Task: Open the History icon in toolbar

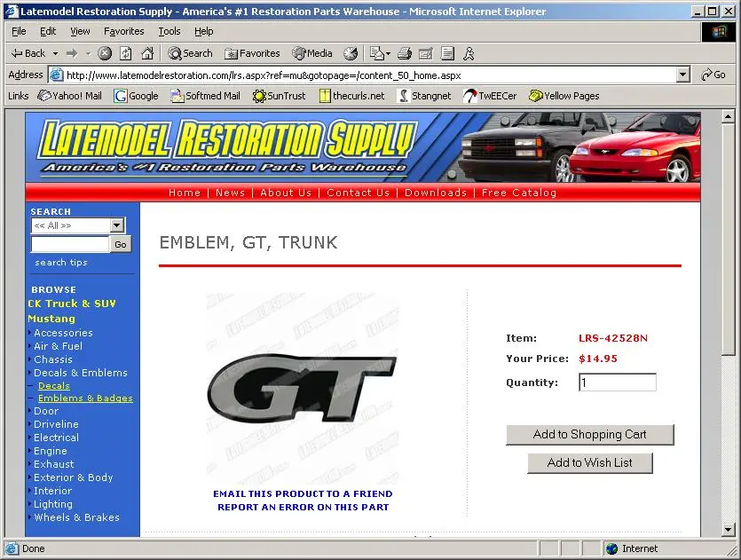Action: coord(351,53)
